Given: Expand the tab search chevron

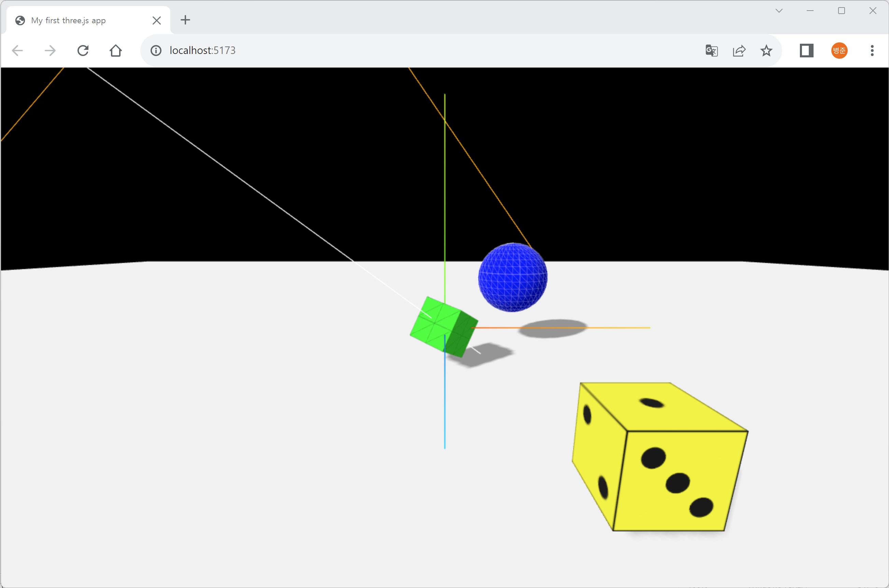Looking at the screenshot, I should point(779,11).
